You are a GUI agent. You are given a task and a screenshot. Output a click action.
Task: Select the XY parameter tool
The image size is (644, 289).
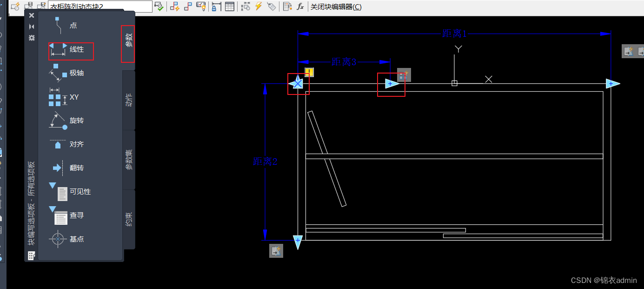coord(65,97)
